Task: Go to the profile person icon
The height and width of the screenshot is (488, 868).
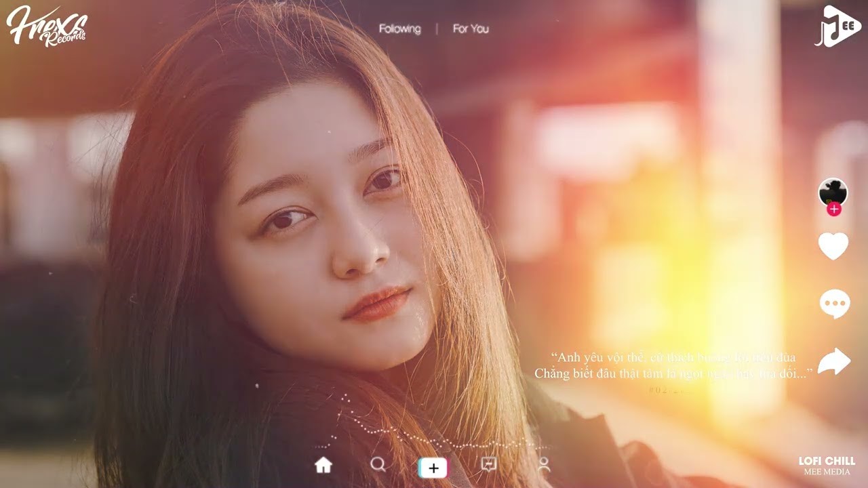Action: tap(544, 464)
